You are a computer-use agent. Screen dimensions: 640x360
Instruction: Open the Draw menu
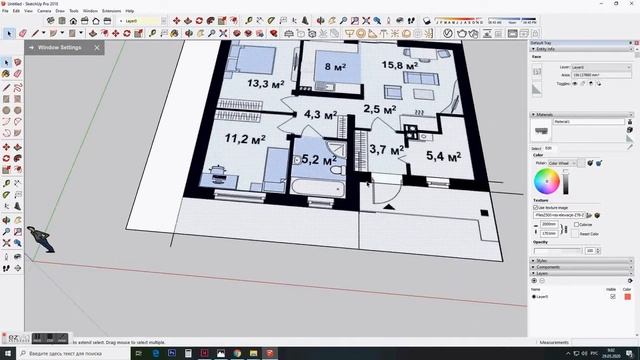pyautogui.click(x=60, y=11)
